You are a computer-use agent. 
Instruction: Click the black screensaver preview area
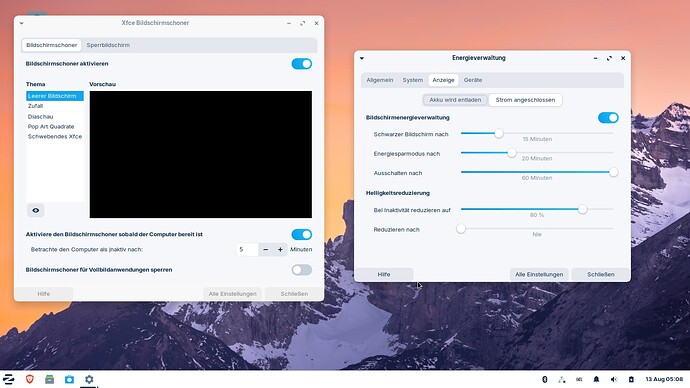201,154
